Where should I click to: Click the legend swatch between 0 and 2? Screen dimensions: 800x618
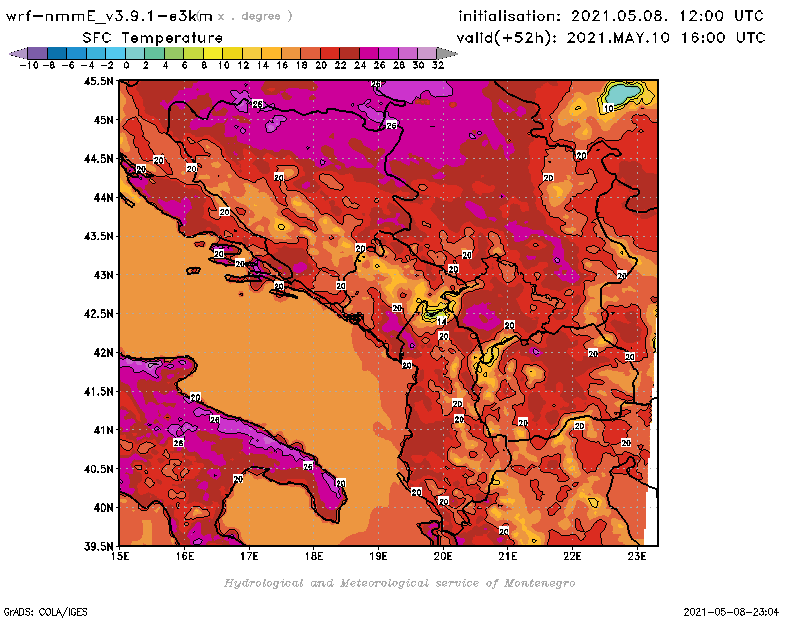(135, 53)
